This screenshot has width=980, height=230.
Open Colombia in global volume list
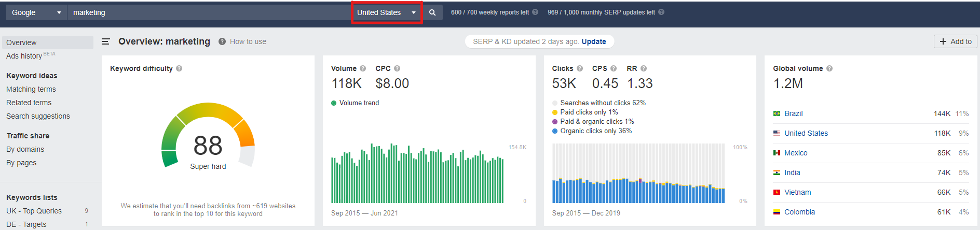[799, 212]
